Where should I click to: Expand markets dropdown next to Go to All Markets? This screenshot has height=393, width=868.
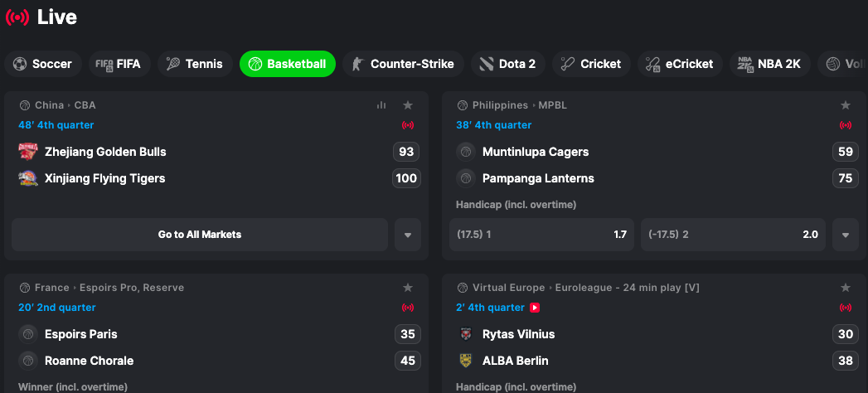pyautogui.click(x=408, y=235)
